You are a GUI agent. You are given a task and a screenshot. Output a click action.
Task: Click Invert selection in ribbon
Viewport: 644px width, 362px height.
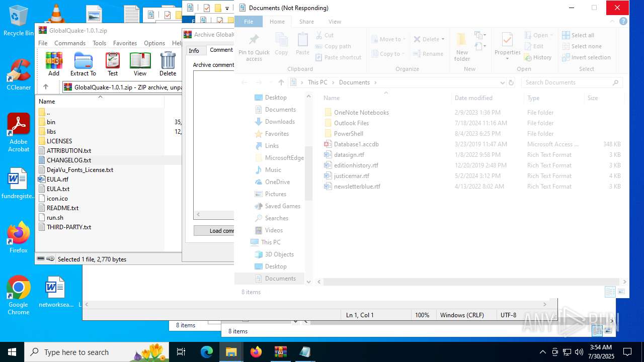(x=586, y=57)
